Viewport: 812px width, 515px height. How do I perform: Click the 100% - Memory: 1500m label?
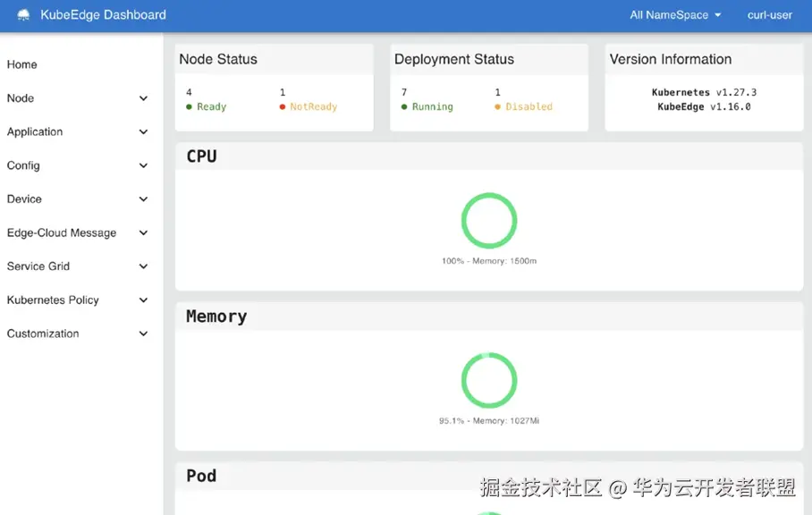pyautogui.click(x=489, y=261)
